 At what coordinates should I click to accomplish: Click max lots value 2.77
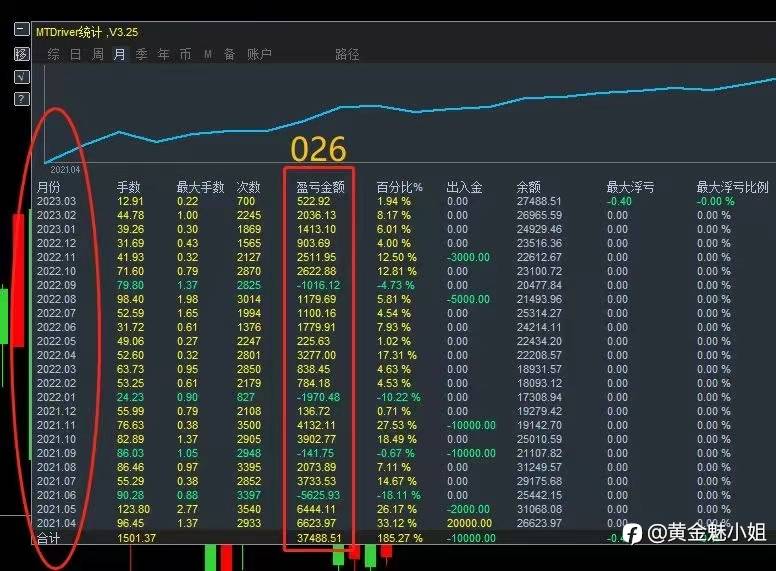point(188,509)
